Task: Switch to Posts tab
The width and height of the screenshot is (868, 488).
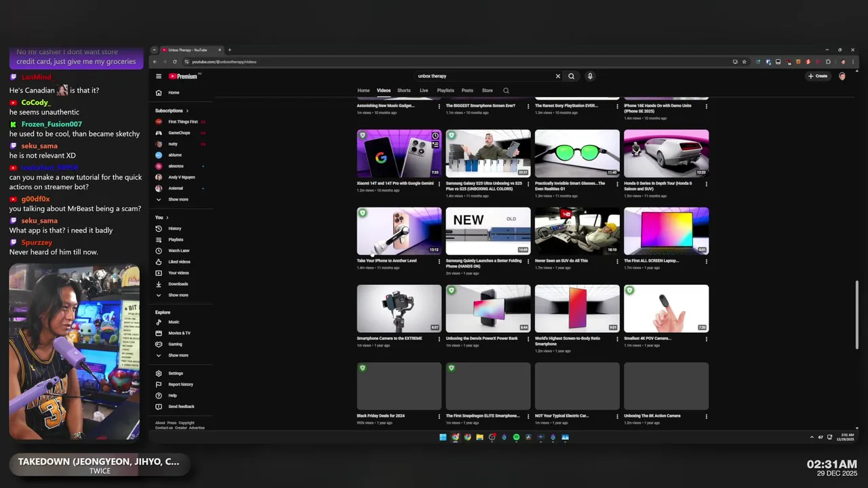Action: [467, 91]
